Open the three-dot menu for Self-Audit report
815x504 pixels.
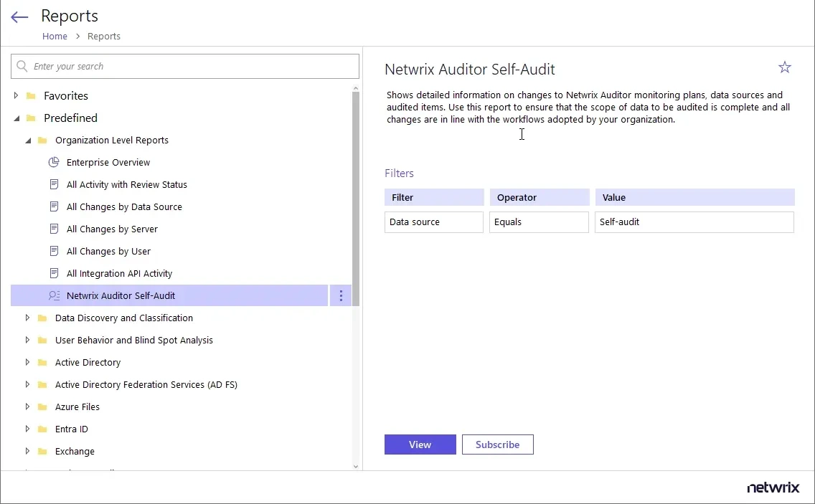point(341,295)
